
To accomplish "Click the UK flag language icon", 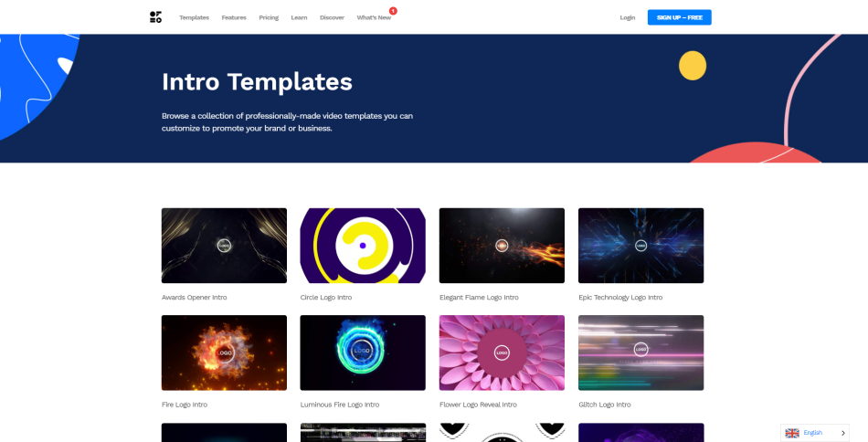I will point(792,433).
